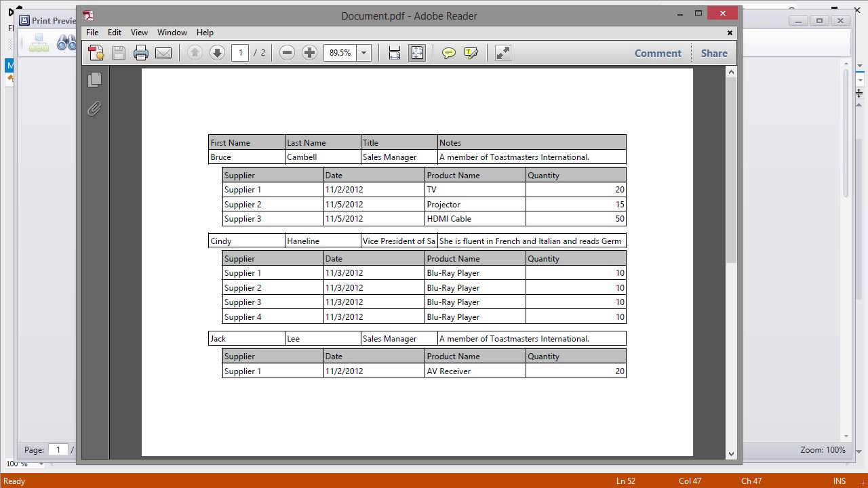The width and height of the screenshot is (868, 488).
Task: Click the Save file icon
Action: tap(118, 53)
